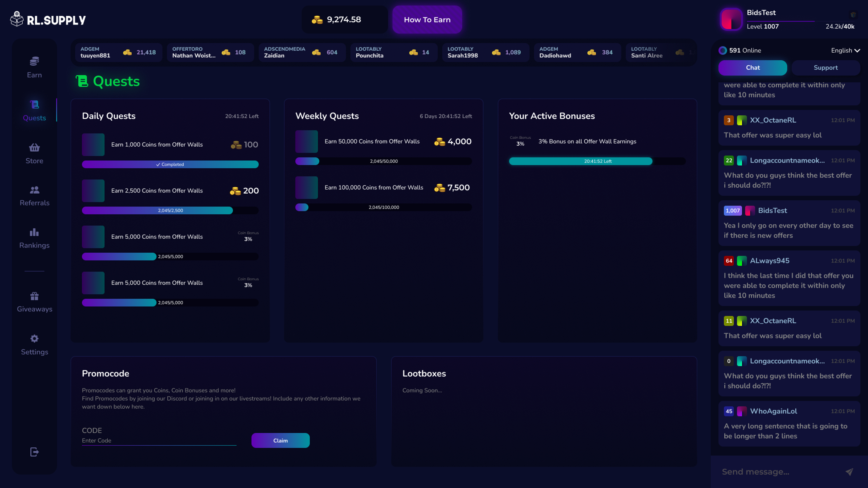868x488 pixels.
Task: Click the How To Earn button
Action: 427,19
